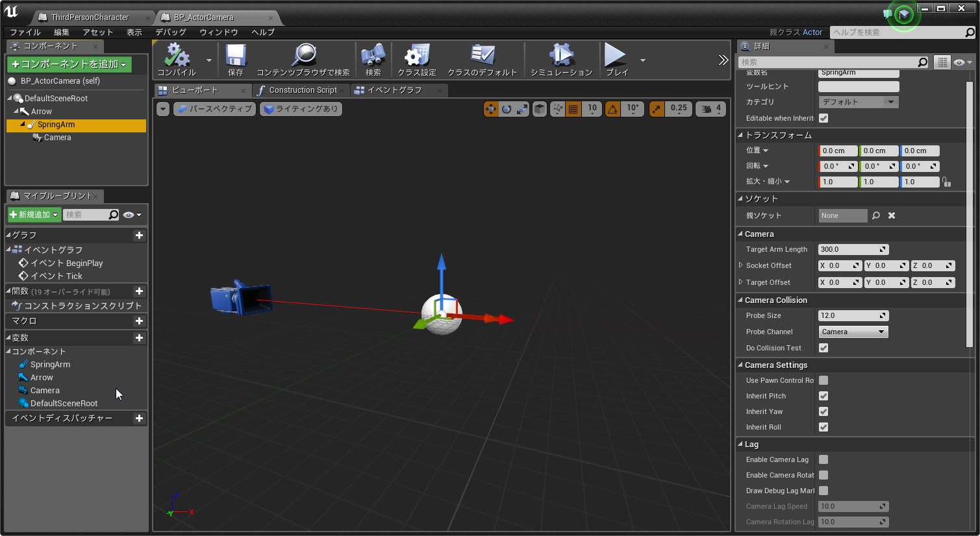This screenshot has width=980, height=536.
Task: Disable the Inherit Pitch checkbox
Action: click(823, 396)
